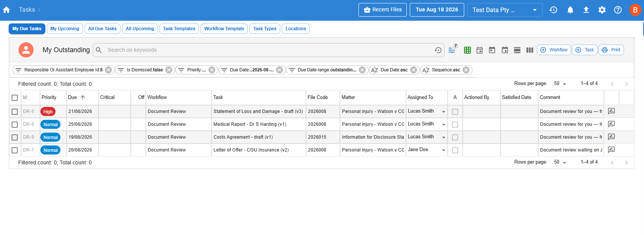Open comment editor icon for DR-7
The height and width of the screenshot is (235, 644).
click(612, 150)
